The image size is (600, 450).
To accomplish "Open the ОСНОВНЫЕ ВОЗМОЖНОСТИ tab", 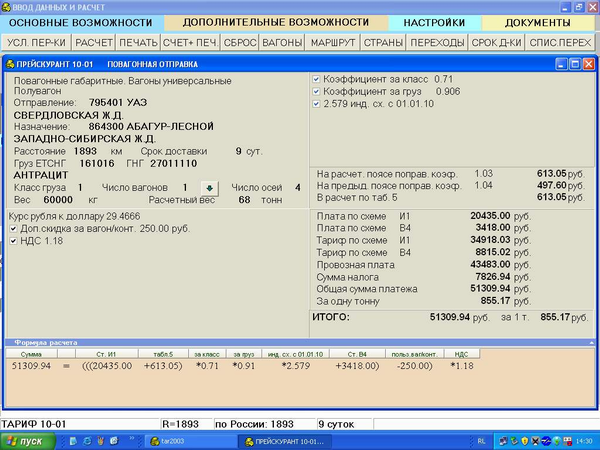I will 81,23.
